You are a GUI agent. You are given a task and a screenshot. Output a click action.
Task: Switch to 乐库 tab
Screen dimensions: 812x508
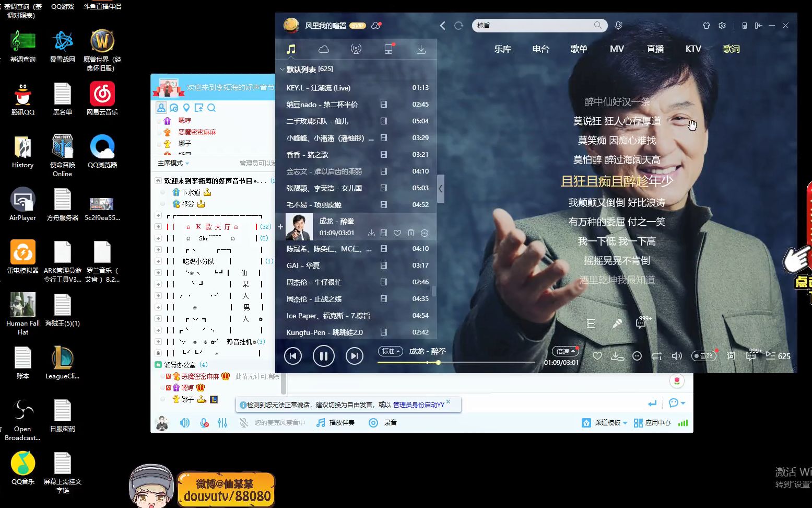point(502,49)
